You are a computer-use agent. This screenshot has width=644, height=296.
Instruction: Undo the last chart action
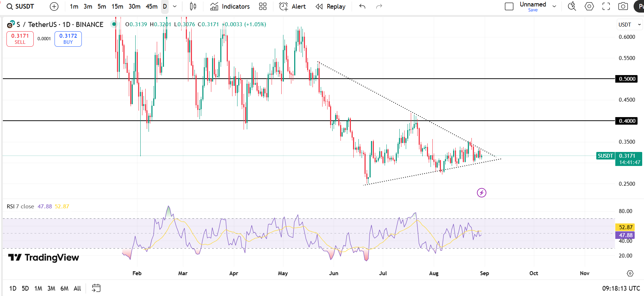pos(362,6)
